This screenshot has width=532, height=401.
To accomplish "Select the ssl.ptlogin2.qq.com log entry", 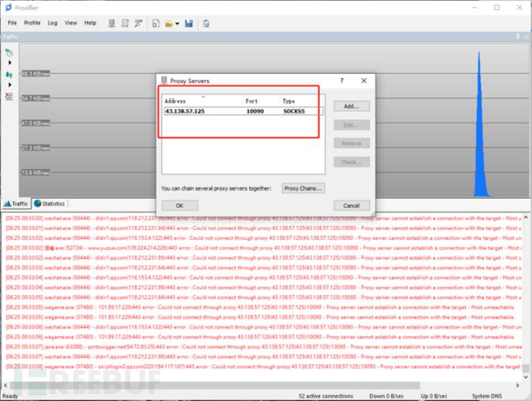I will [x=262, y=367].
